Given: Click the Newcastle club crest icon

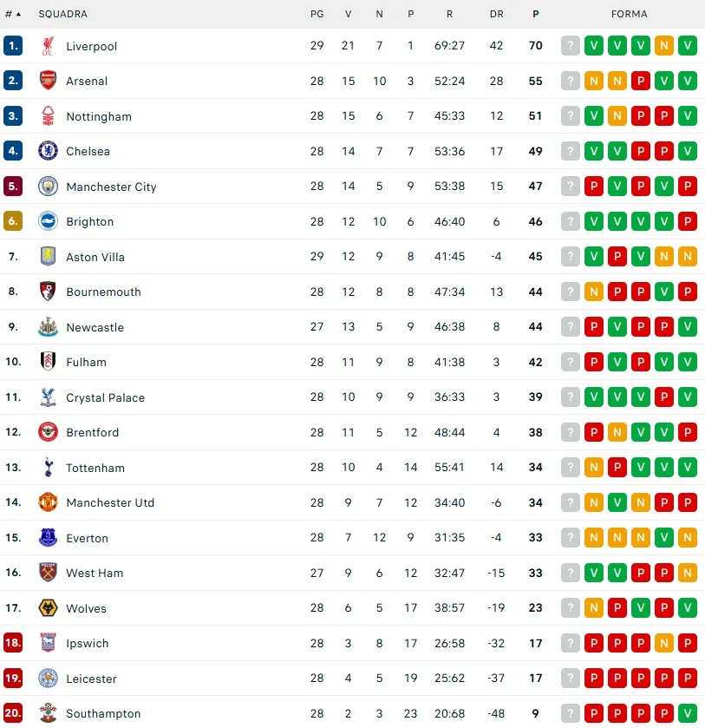Looking at the screenshot, I should click(x=49, y=327).
